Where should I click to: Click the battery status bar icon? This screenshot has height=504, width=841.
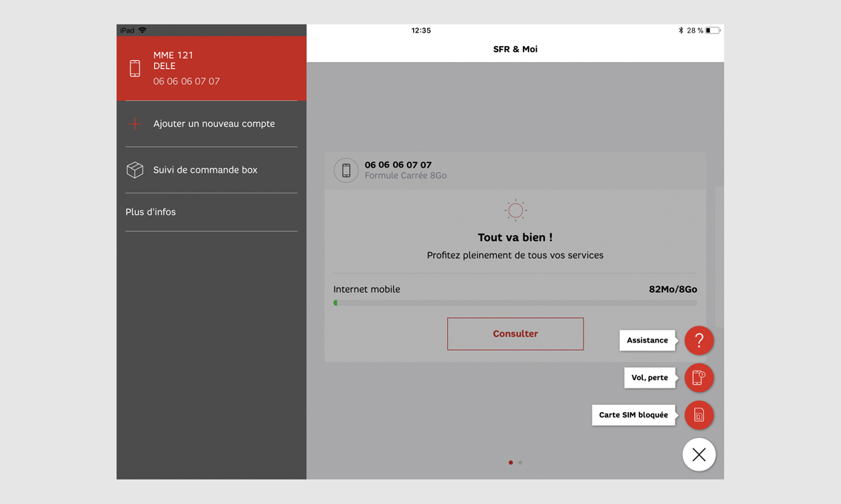click(713, 30)
